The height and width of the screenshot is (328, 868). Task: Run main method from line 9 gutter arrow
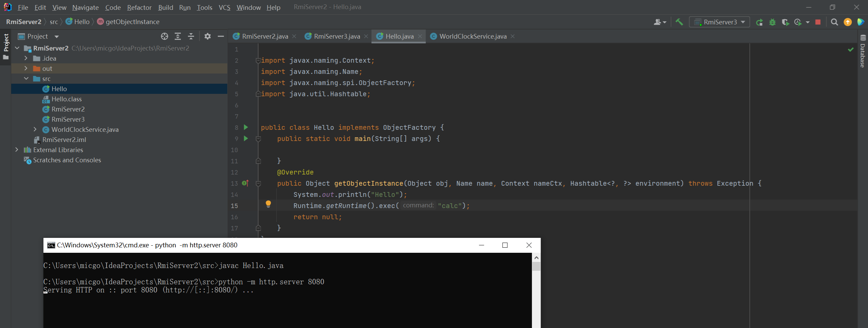[x=246, y=139]
